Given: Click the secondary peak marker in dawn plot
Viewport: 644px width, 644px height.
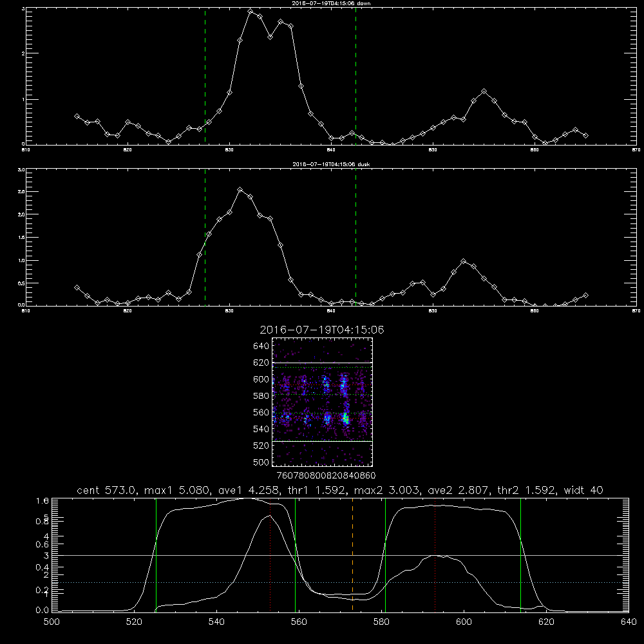Looking at the screenshot, I should coord(484,91).
